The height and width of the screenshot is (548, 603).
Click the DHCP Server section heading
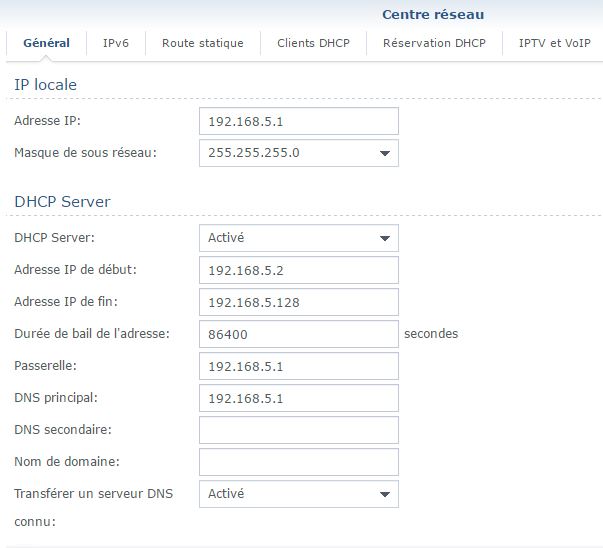point(62,201)
